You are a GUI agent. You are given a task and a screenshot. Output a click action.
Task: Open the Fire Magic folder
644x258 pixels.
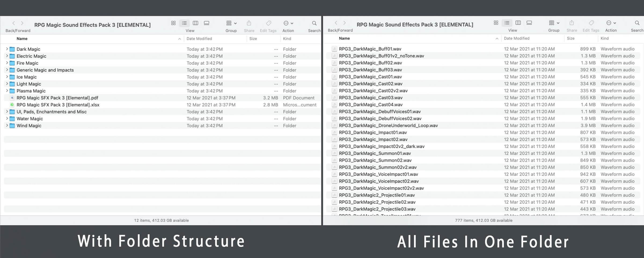(27, 63)
